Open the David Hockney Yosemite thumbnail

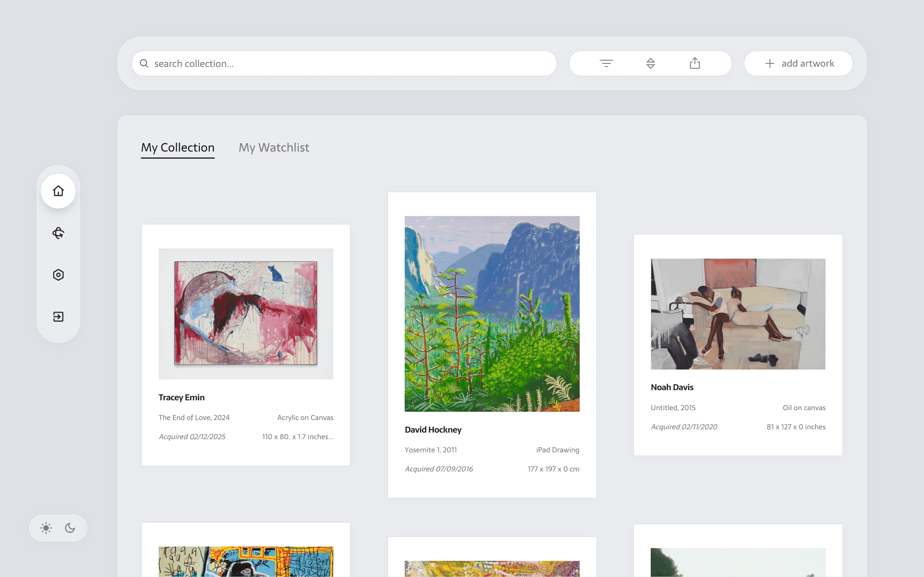[x=492, y=314]
